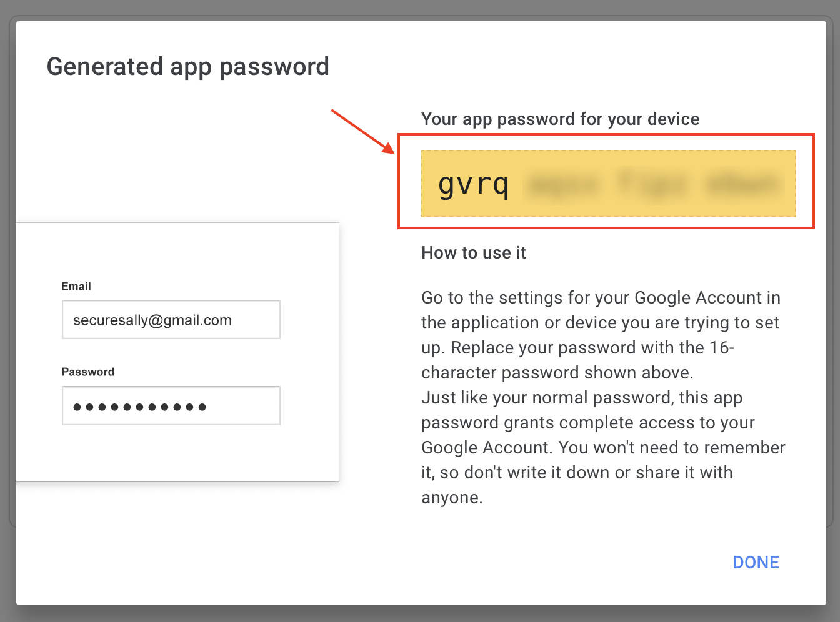Click the Email input field
Viewport: 840px width, 622px height.
(171, 319)
